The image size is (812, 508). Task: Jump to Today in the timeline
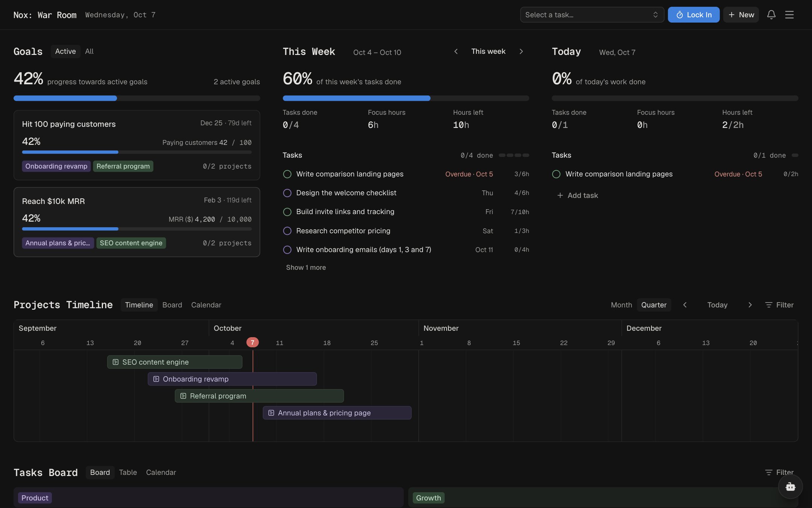[x=717, y=305]
